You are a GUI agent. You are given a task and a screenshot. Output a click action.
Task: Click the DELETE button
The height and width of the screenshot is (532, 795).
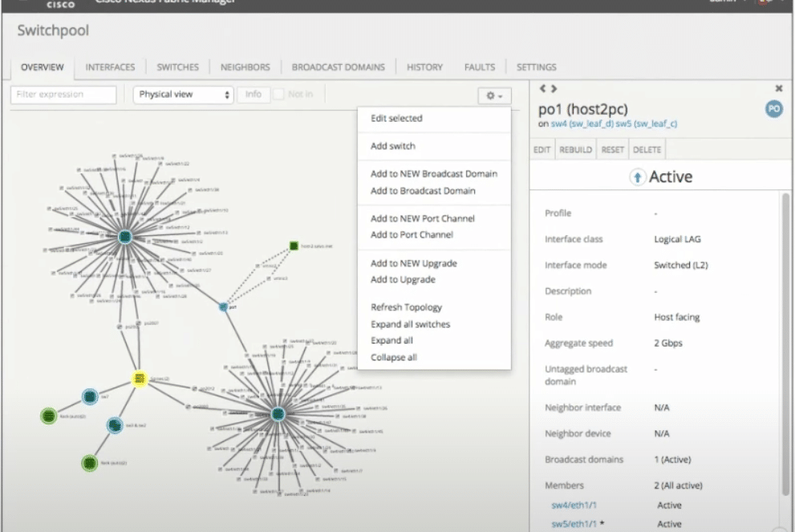tap(647, 149)
